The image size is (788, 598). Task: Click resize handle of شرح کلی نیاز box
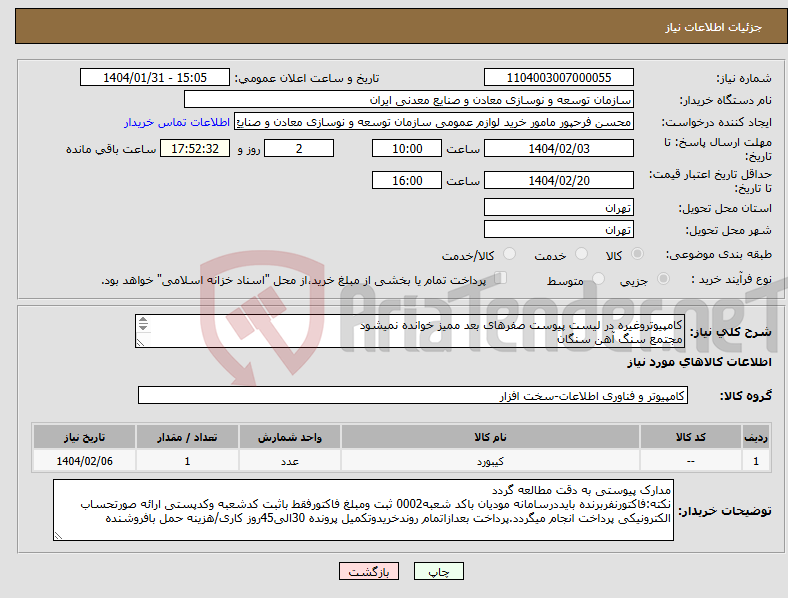140,343
